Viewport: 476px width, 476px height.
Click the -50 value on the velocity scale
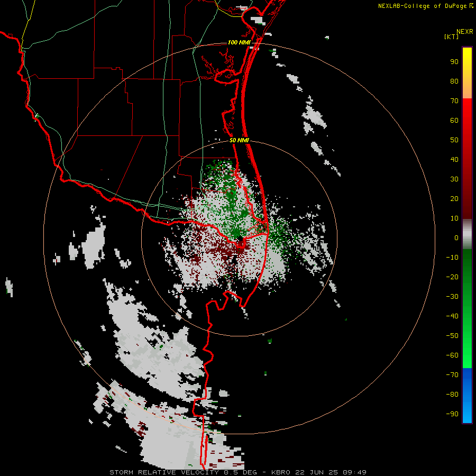(x=452, y=336)
